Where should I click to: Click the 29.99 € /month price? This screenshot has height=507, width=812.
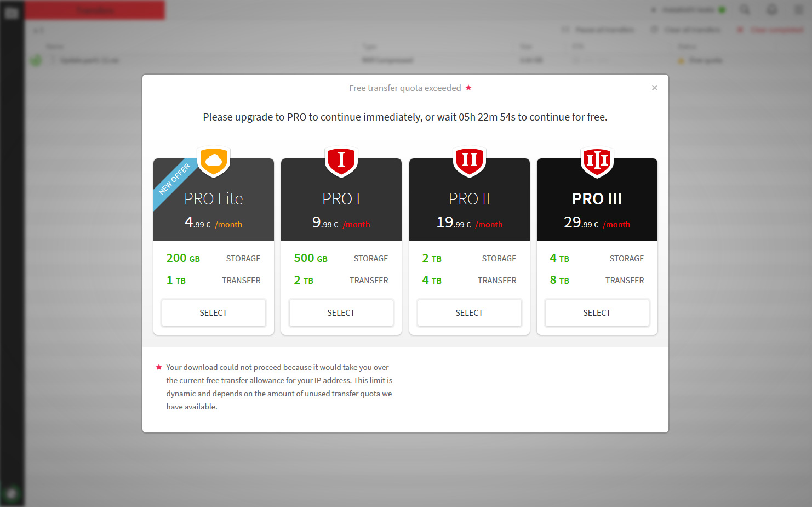(597, 223)
